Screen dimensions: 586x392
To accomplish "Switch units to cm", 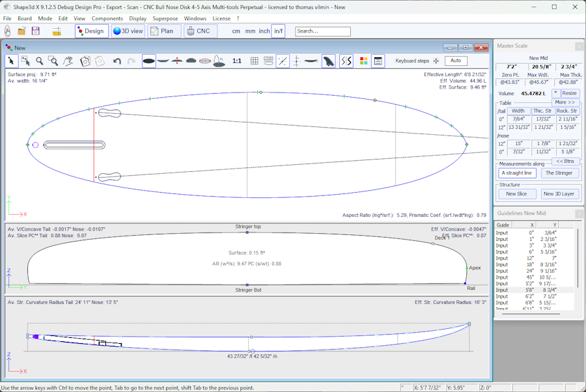I will click(x=236, y=31).
